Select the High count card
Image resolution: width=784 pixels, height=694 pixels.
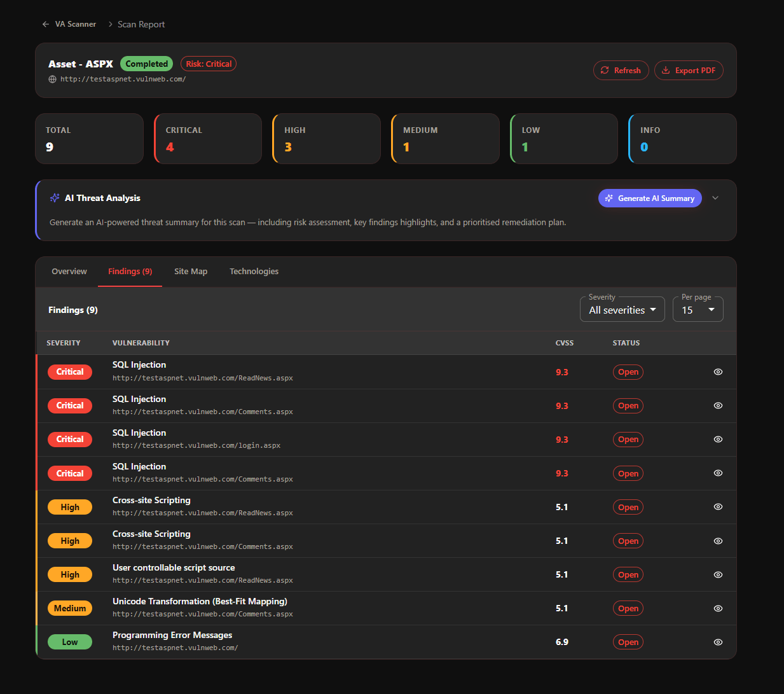point(327,139)
